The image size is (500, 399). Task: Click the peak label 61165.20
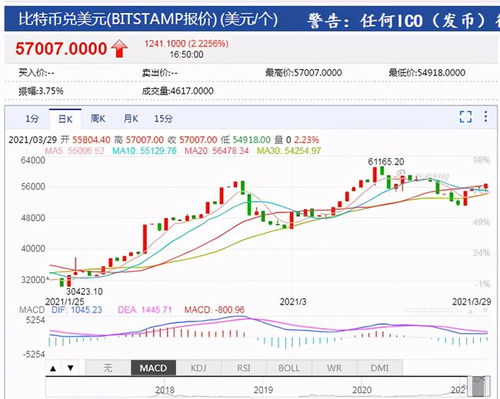coord(386,162)
